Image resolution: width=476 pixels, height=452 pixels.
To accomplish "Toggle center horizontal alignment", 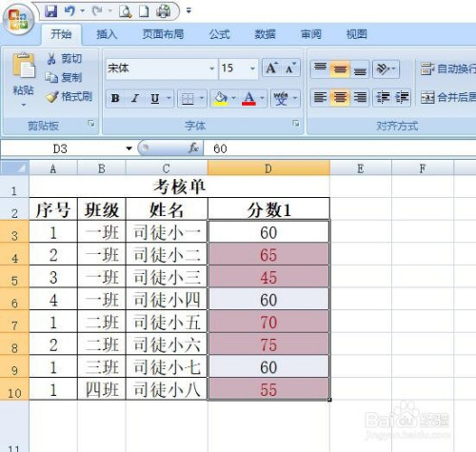I will click(x=340, y=97).
